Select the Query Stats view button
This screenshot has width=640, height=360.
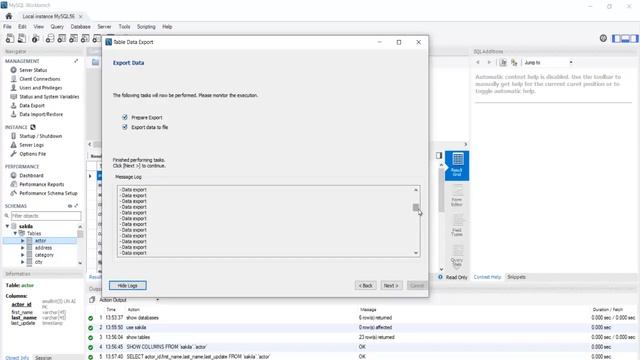[x=457, y=256]
